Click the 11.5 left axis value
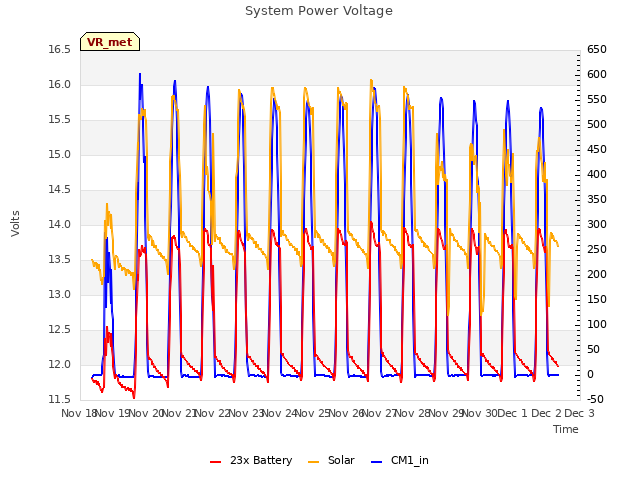This screenshot has height=480, width=640. tap(59, 400)
